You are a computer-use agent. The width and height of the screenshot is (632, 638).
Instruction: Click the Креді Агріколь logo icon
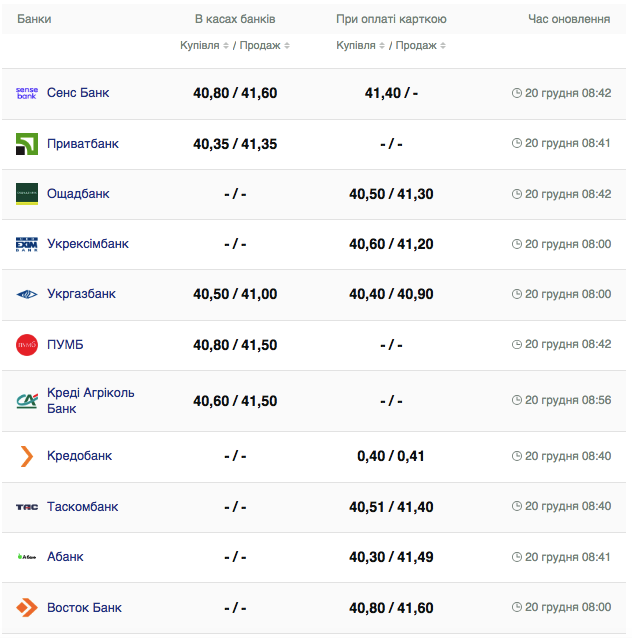coord(27,401)
